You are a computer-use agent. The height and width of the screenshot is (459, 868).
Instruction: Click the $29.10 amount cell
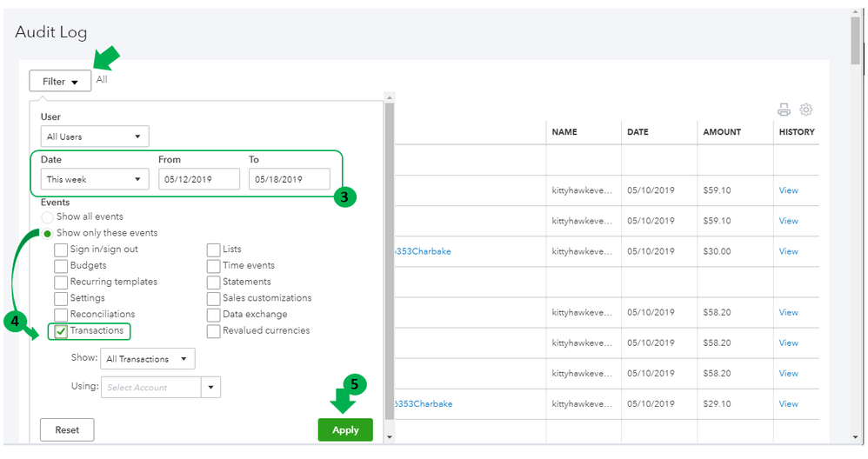coord(717,403)
